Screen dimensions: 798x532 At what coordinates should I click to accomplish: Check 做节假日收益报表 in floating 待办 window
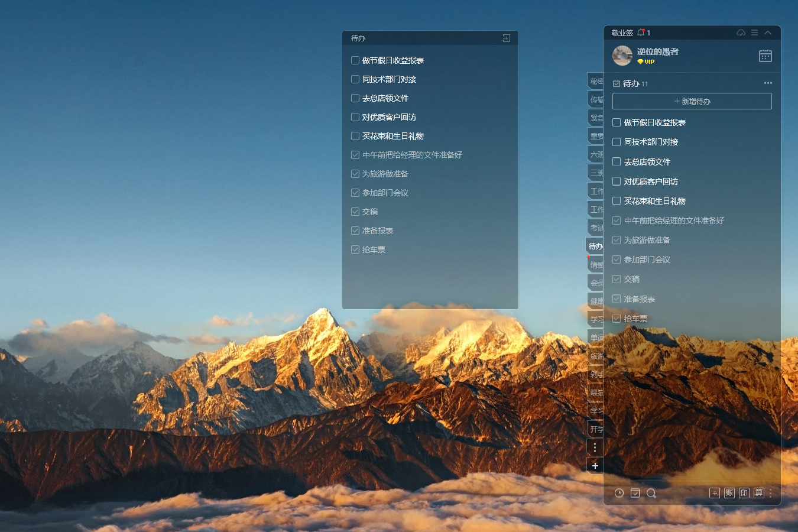tap(355, 60)
